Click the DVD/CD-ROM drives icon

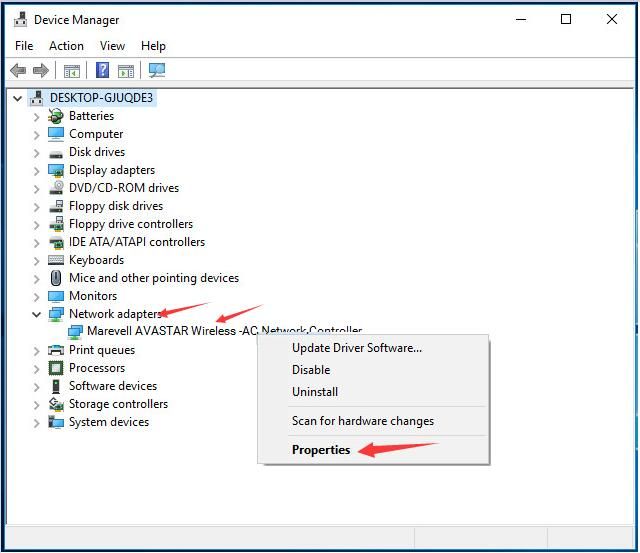pyautogui.click(x=57, y=188)
